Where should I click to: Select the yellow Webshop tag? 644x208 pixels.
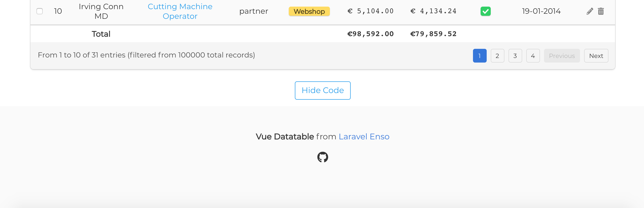[x=309, y=11]
